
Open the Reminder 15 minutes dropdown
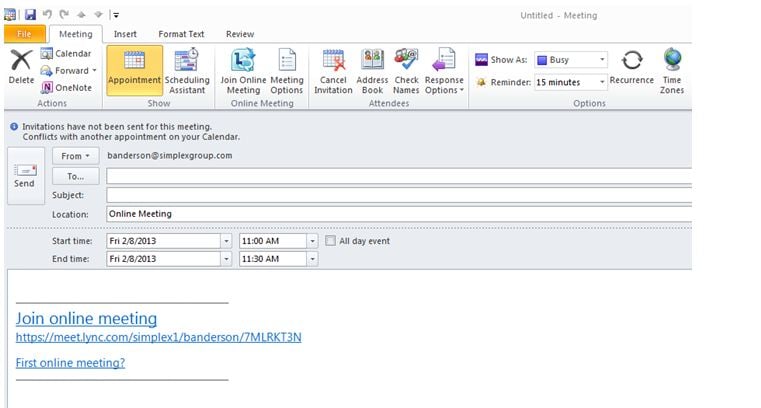(602, 82)
